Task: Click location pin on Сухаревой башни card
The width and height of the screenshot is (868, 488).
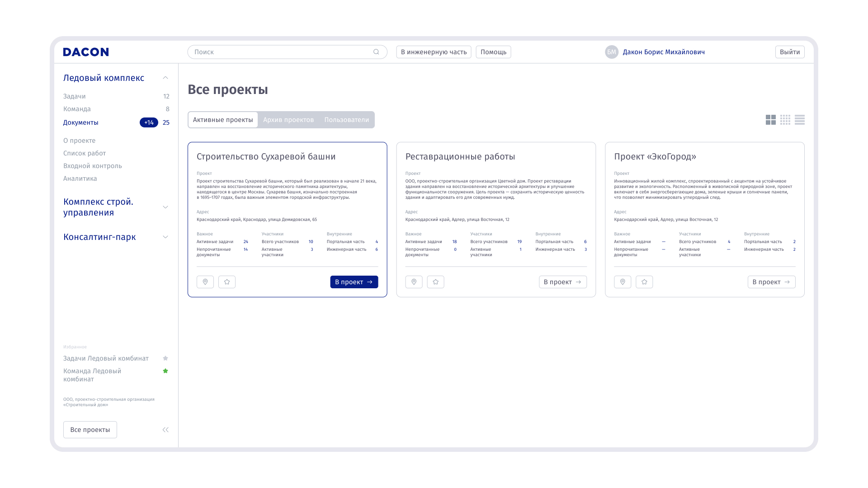Action: 205,282
